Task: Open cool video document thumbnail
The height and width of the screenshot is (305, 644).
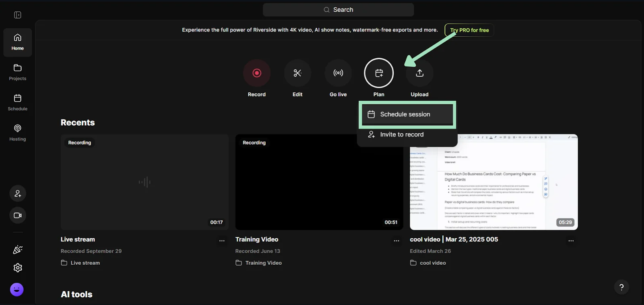Action: point(494,182)
